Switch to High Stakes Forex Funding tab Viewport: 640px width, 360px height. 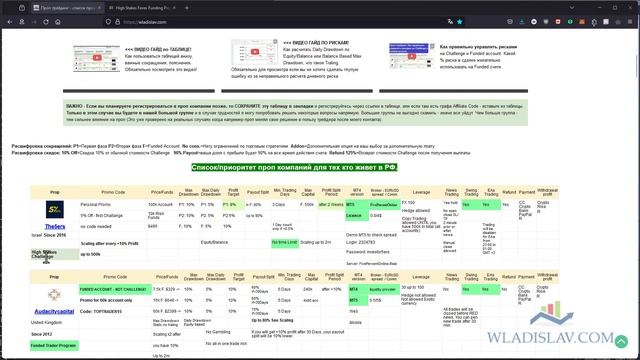142,8
